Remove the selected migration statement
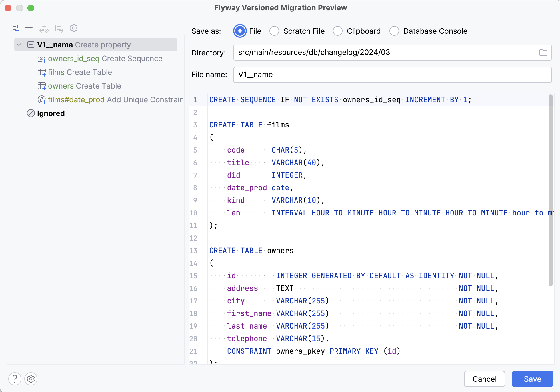Image resolution: width=560 pixels, height=392 pixels. tap(29, 28)
